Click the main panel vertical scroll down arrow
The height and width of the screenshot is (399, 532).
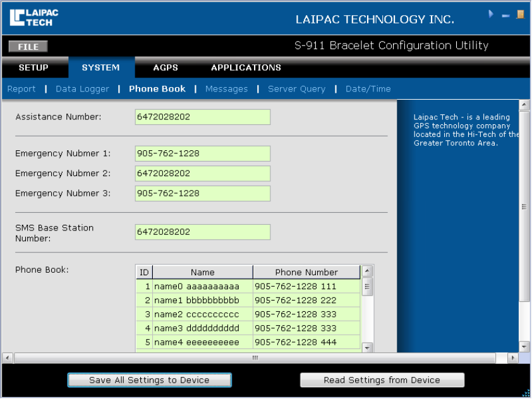[x=524, y=347]
